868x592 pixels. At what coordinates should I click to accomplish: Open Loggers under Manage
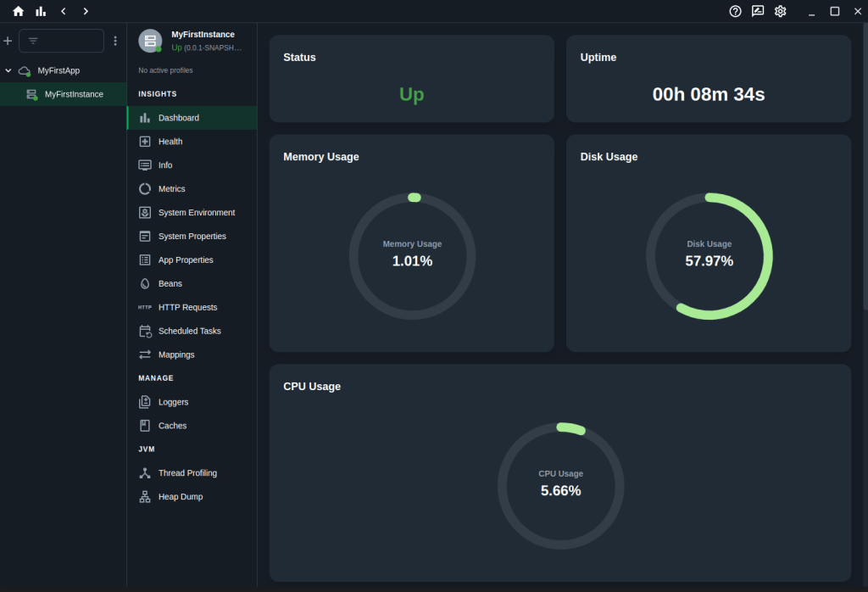pyautogui.click(x=173, y=402)
